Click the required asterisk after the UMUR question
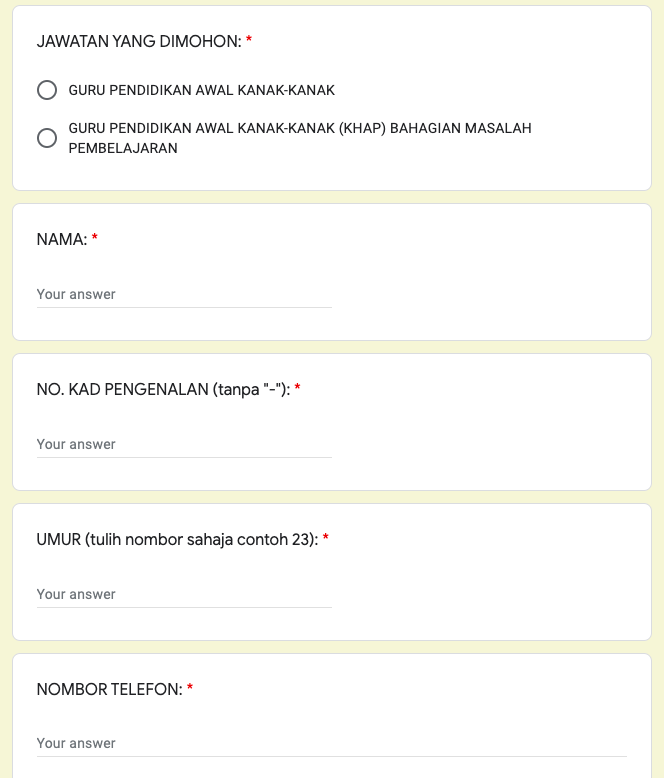 pyautogui.click(x=326, y=540)
